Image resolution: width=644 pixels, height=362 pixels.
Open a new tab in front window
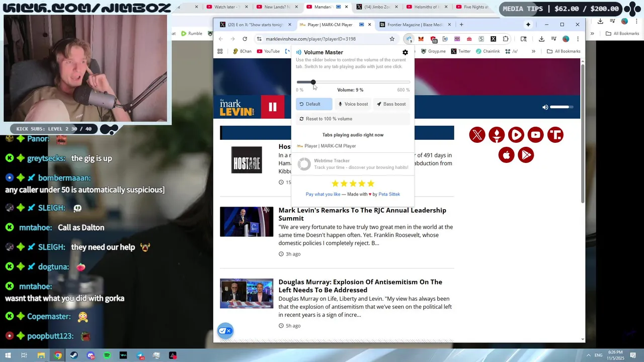pyautogui.click(x=461, y=25)
